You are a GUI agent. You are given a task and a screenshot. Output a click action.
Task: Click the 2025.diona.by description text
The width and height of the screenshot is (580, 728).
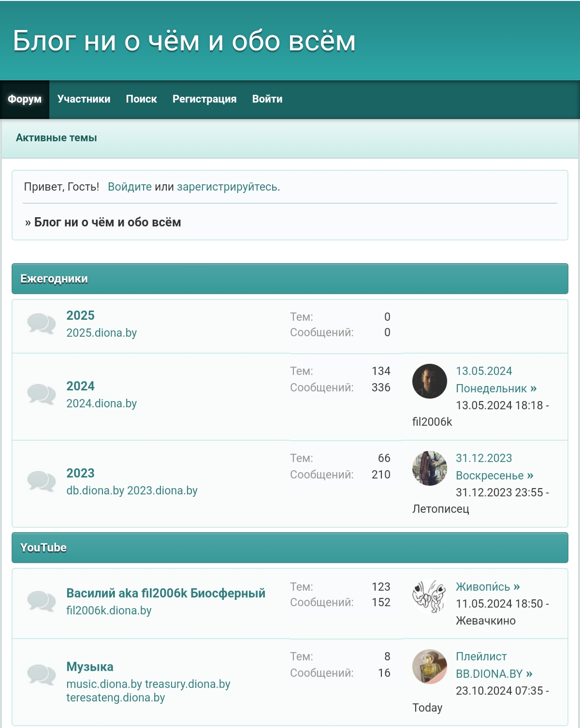pyautogui.click(x=101, y=333)
